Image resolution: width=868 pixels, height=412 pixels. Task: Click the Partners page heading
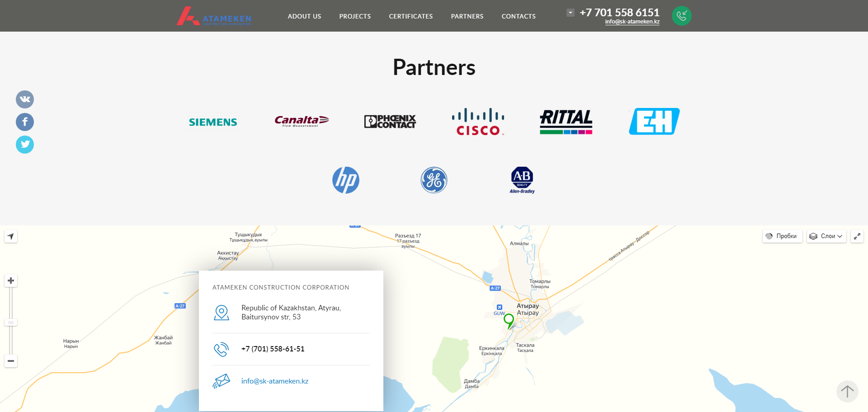click(434, 67)
